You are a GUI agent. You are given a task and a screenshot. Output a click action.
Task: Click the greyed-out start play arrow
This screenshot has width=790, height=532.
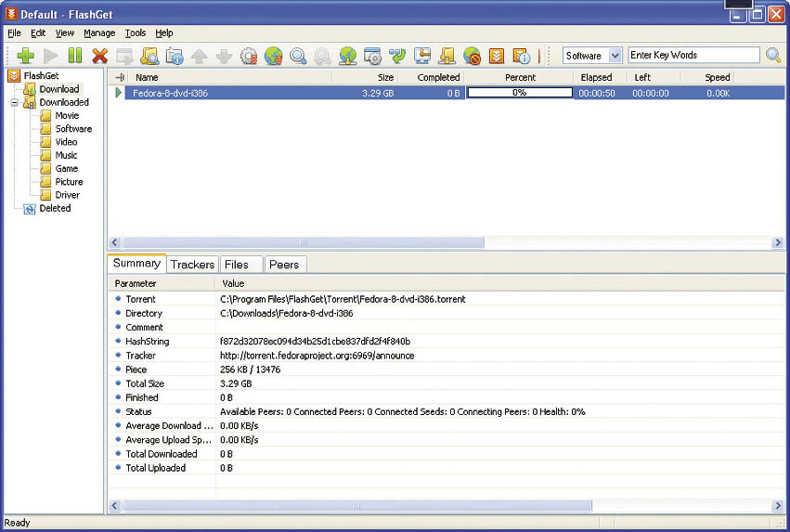[50, 56]
